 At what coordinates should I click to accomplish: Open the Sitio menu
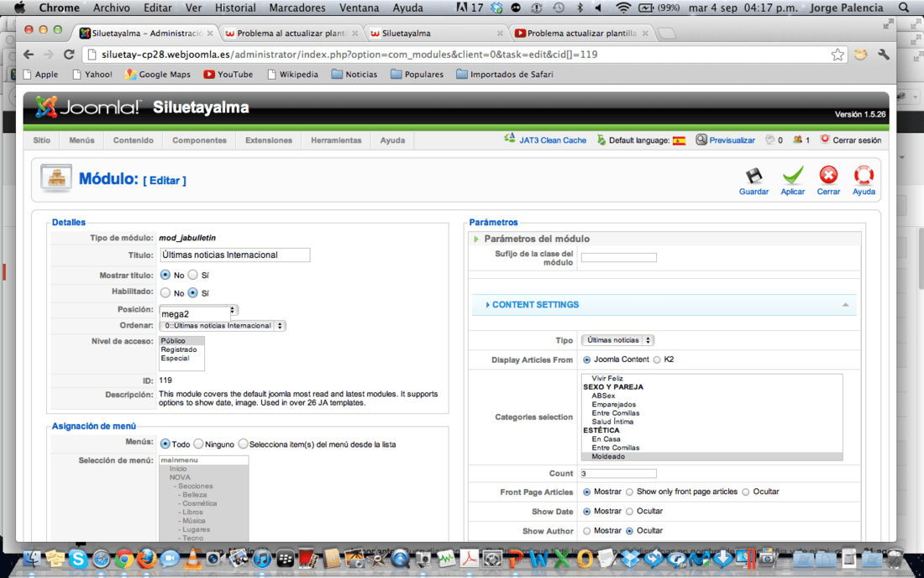(x=41, y=140)
